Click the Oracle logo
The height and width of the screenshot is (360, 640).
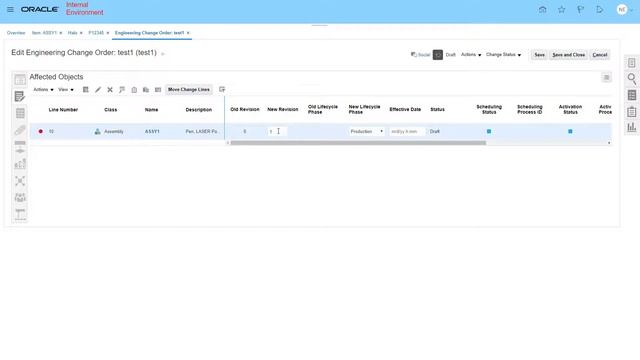[40, 9]
